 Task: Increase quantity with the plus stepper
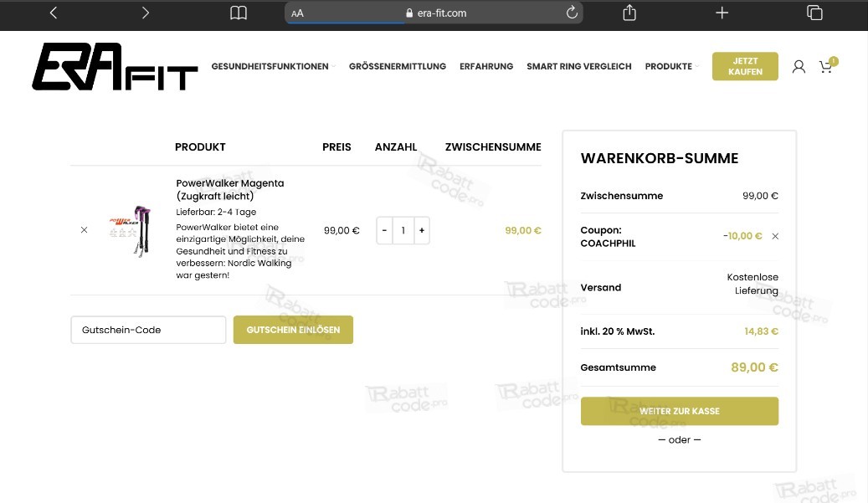pos(422,230)
